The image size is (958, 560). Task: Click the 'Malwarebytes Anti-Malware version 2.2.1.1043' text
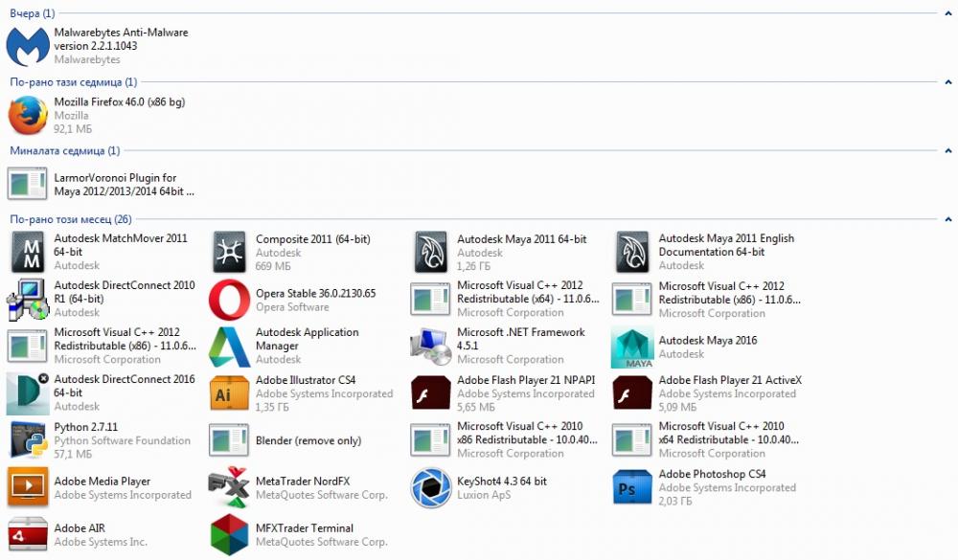(x=121, y=39)
